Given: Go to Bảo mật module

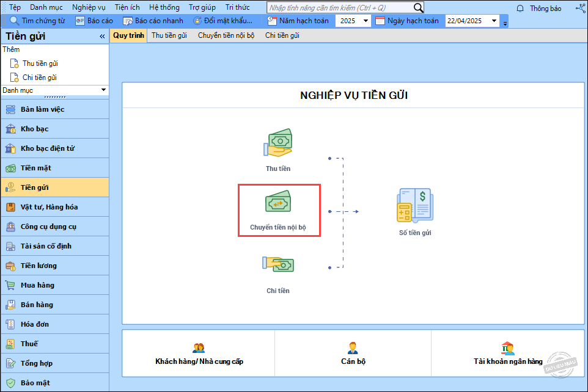Looking at the screenshot, I should (55, 383).
